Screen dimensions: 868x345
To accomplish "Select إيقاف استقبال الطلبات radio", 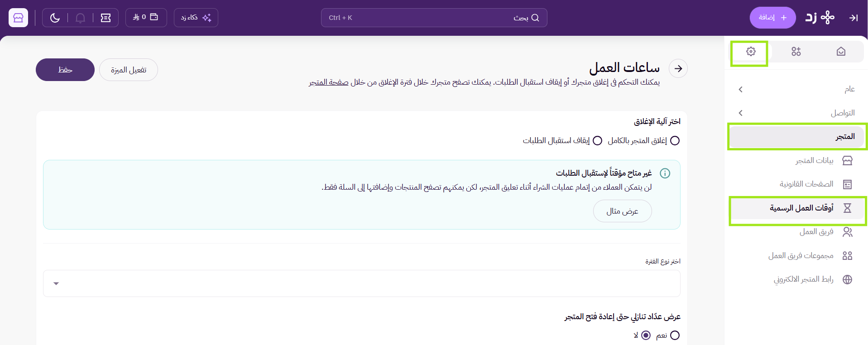I will point(598,140).
